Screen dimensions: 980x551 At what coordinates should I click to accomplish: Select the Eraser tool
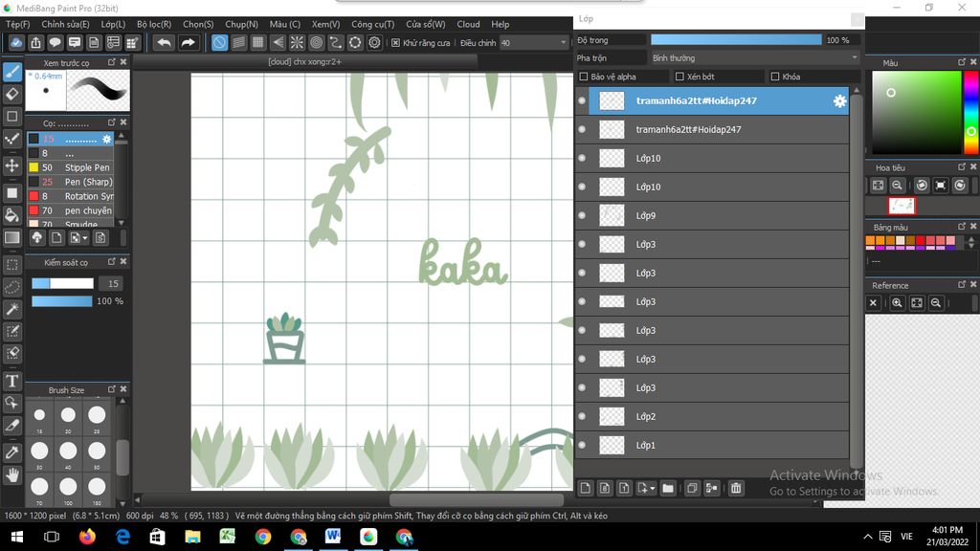(11, 94)
